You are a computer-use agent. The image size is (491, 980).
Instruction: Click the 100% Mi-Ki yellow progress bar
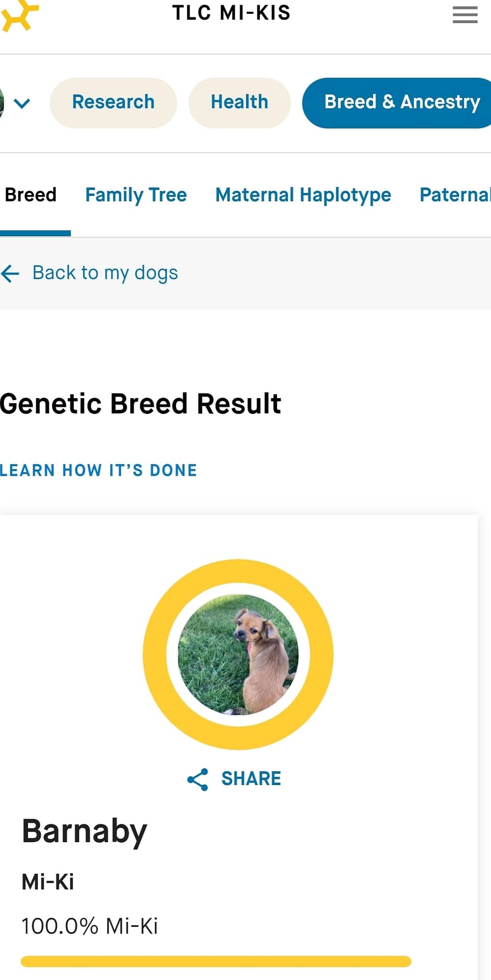tap(216, 961)
